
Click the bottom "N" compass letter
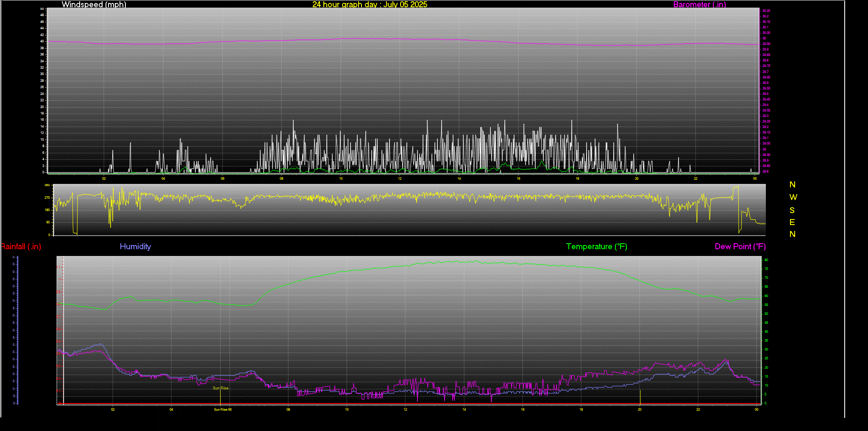(x=793, y=234)
